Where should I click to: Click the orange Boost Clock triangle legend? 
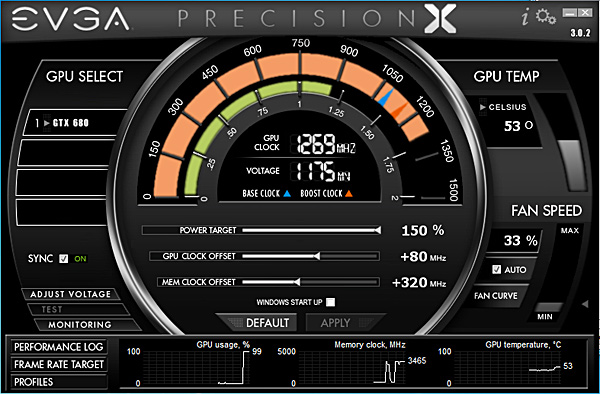point(349,194)
